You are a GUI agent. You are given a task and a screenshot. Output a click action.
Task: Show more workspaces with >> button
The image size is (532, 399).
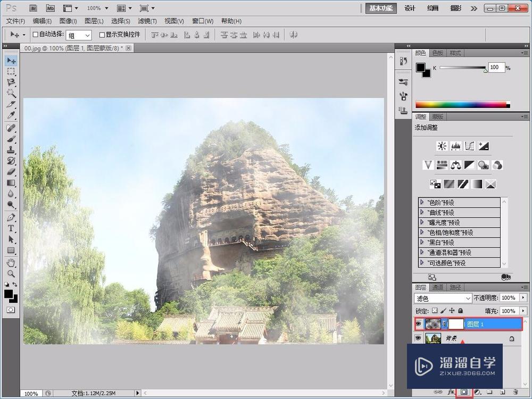click(x=475, y=9)
